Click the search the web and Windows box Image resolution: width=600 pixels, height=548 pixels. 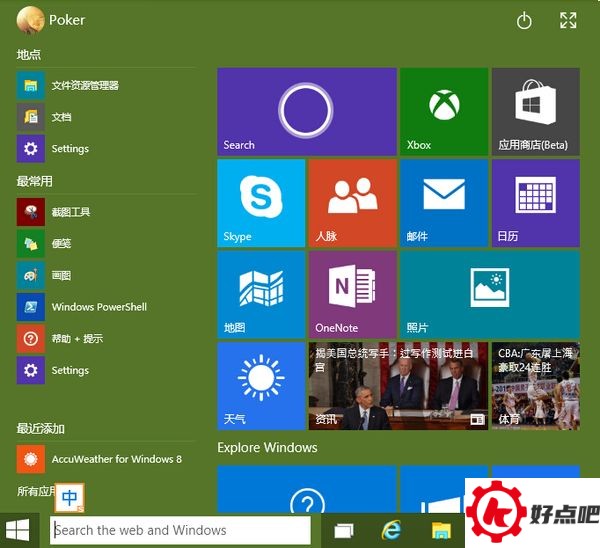point(180,530)
